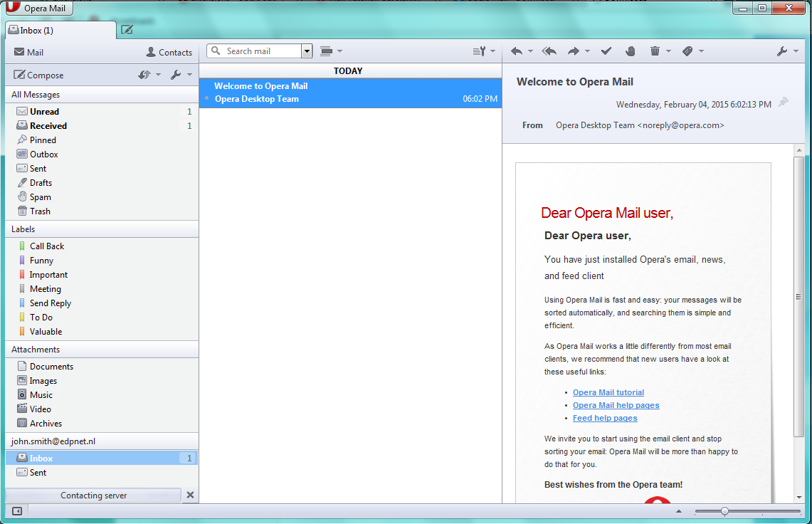This screenshot has height=524, width=812.
Task: Open the Received messages view
Action: click(102, 126)
